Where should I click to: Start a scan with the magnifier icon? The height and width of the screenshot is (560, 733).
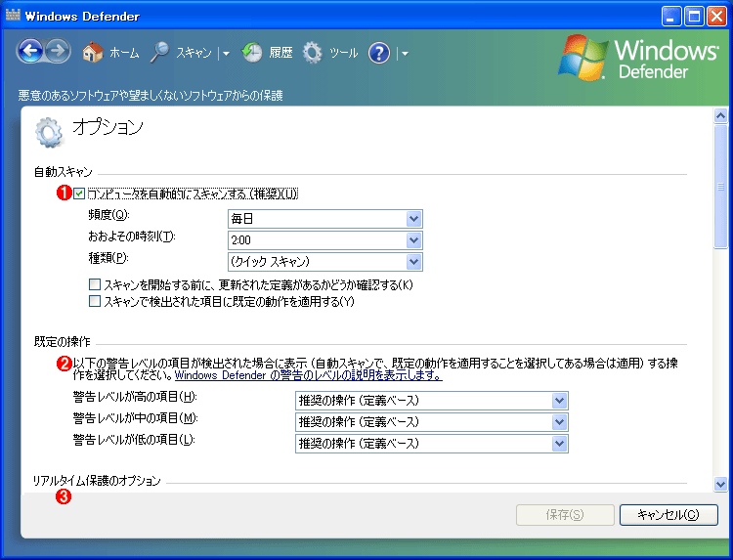159,53
